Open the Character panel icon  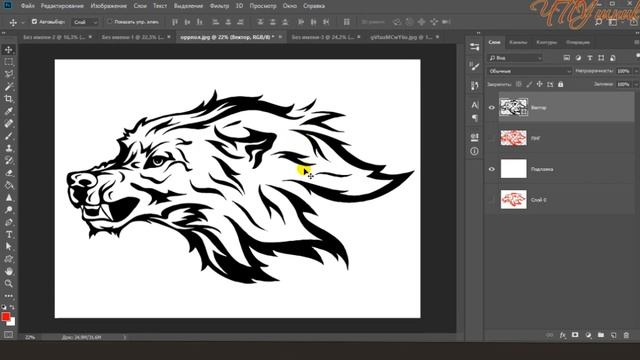pos(474,105)
